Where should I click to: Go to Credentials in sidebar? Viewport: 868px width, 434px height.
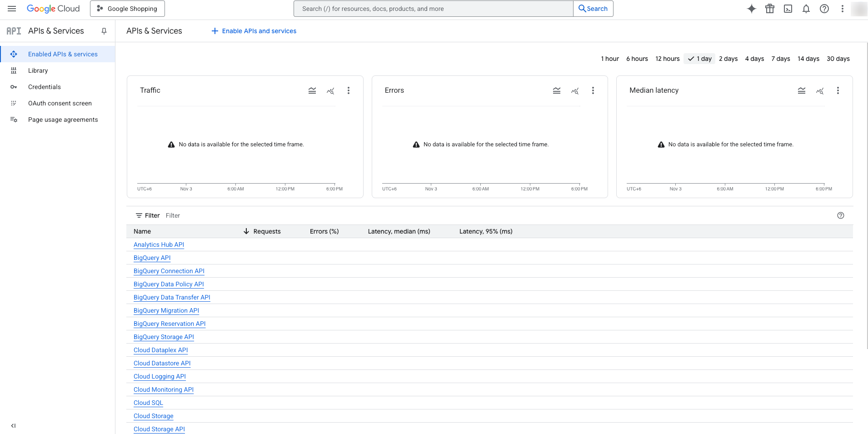tap(44, 87)
